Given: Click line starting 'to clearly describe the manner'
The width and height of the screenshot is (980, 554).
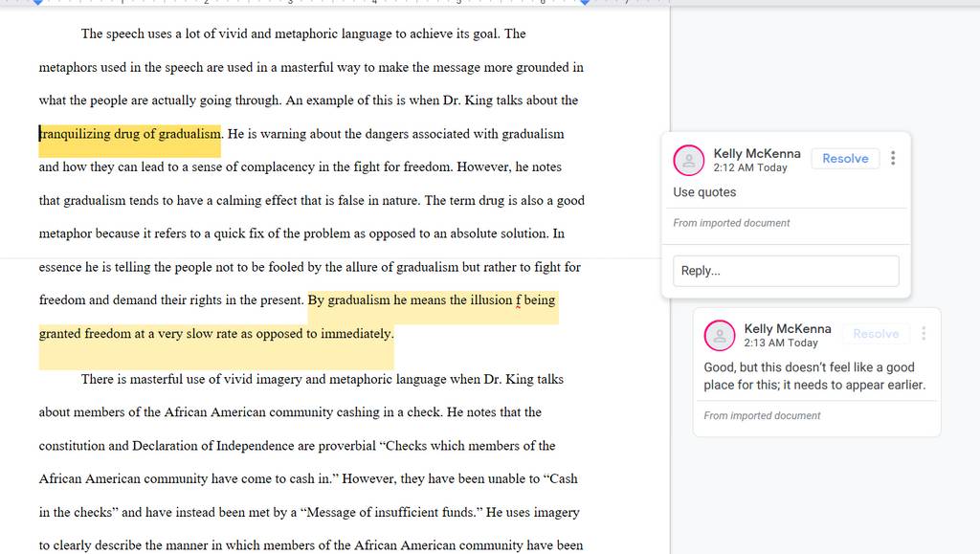Looking at the screenshot, I should tap(311, 545).
